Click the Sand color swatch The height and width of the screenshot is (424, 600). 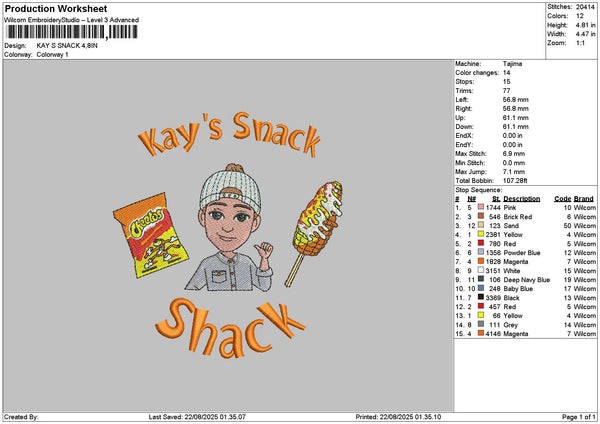[x=481, y=225]
